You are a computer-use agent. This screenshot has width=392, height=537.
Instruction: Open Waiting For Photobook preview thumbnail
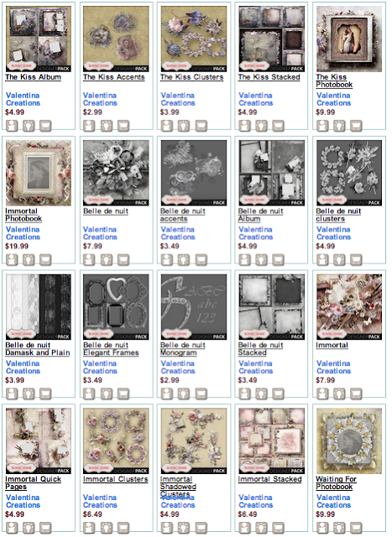pos(349,441)
